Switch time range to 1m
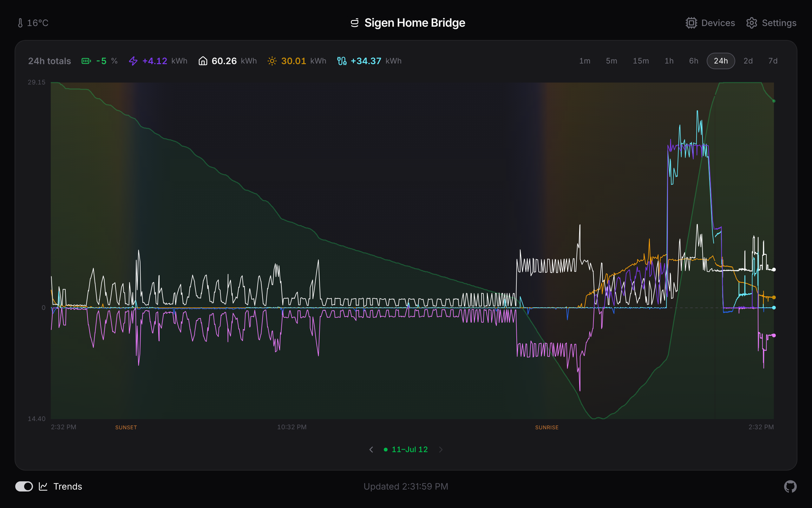812x508 pixels. [585, 61]
